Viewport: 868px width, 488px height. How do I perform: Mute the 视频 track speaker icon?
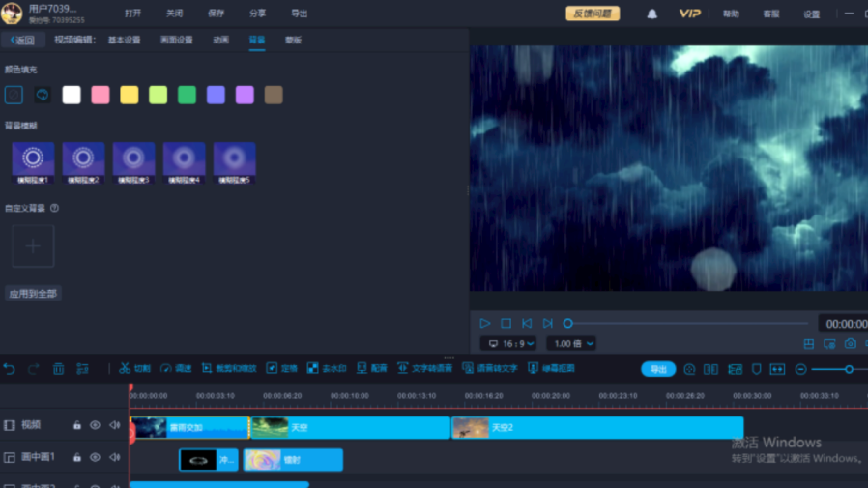[x=114, y=425]
